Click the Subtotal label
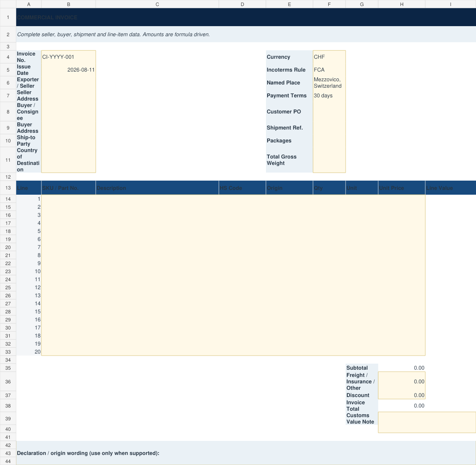The width and height of the screenshot is (476, 465). tap(362, 368)
